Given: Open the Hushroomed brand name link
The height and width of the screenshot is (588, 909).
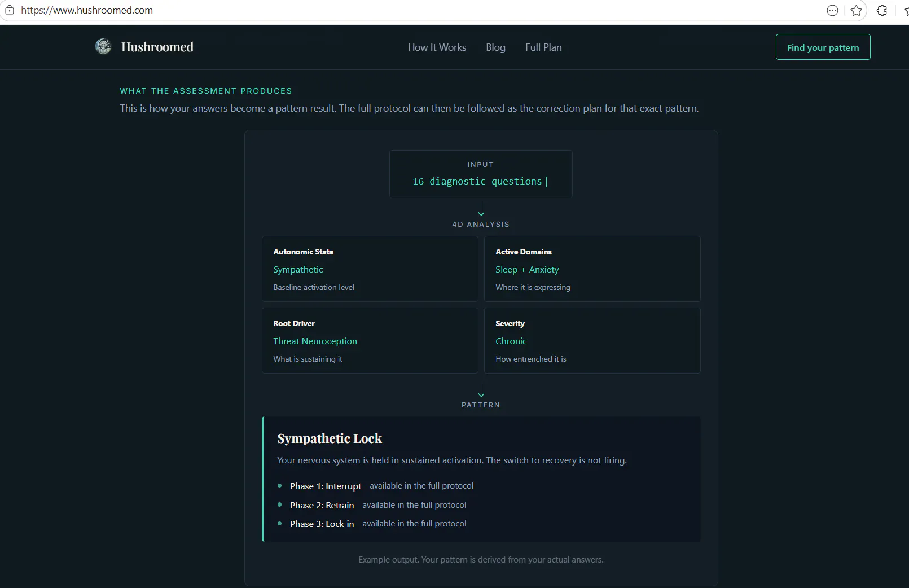Looking at the screenshot, I should (157, 47).
